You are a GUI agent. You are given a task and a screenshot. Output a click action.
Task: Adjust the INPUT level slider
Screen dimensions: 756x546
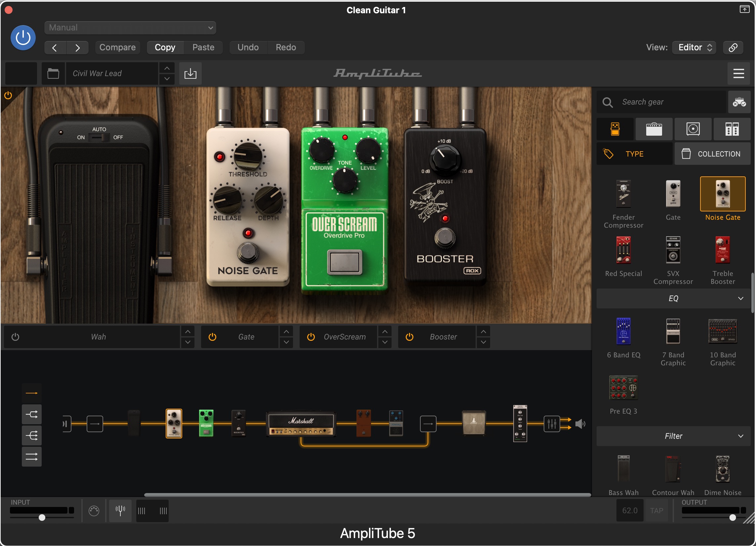(x=42, y=518)
